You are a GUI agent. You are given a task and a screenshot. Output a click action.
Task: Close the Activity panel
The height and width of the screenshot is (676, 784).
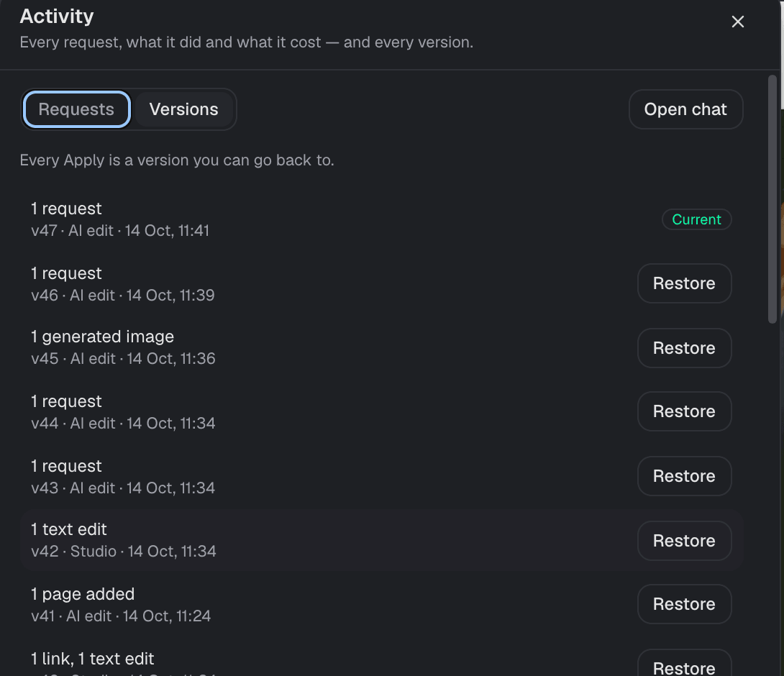point(737,22)
